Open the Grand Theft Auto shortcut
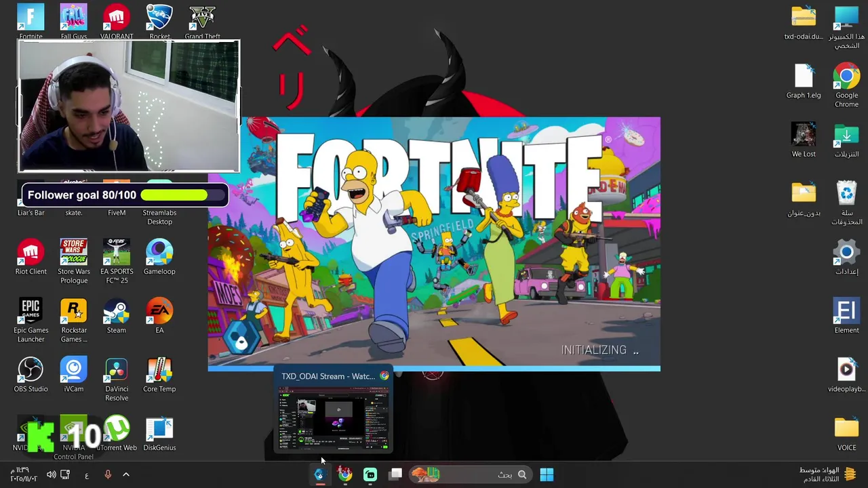This screenshot has height=488, width=868. click(x=202, y=21)
